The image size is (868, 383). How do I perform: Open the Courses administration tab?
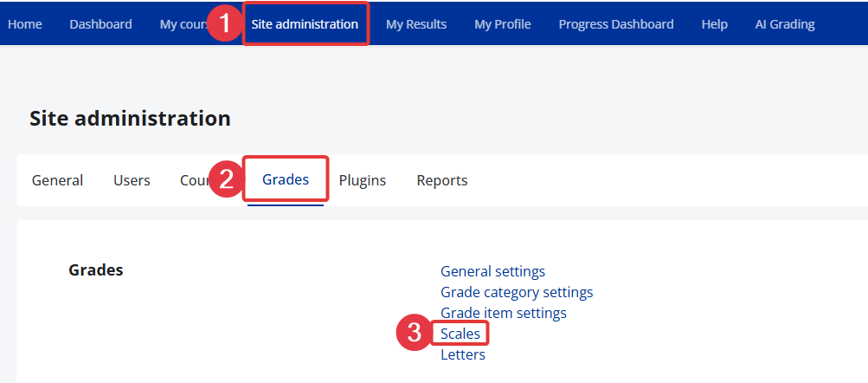pos(192,180)
